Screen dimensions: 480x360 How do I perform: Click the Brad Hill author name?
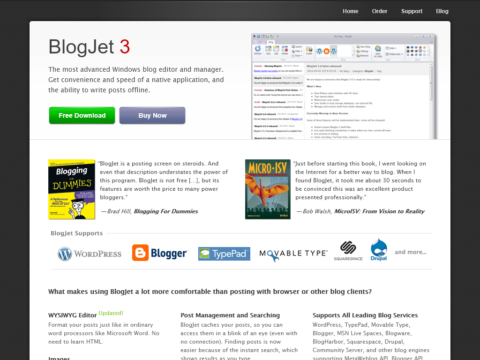119,211
